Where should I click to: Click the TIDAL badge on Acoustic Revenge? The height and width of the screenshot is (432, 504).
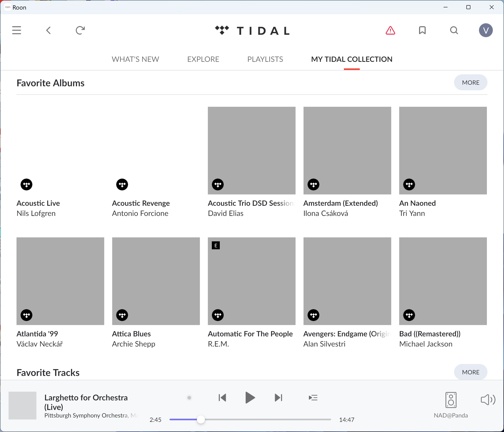(122, 184)
